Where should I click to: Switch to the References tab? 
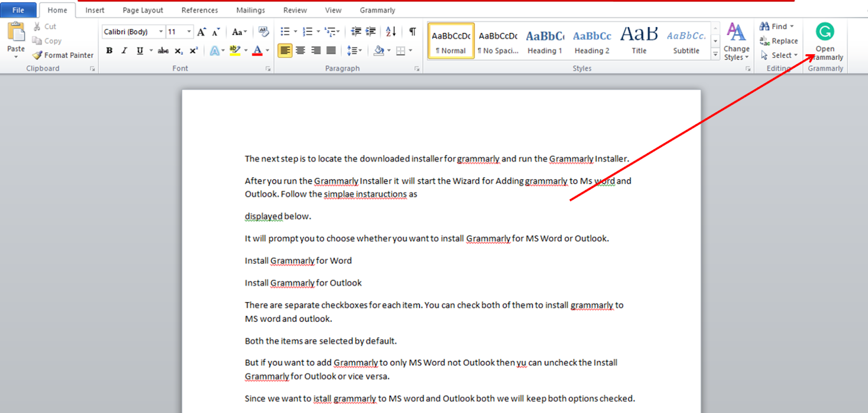[200, 10]
